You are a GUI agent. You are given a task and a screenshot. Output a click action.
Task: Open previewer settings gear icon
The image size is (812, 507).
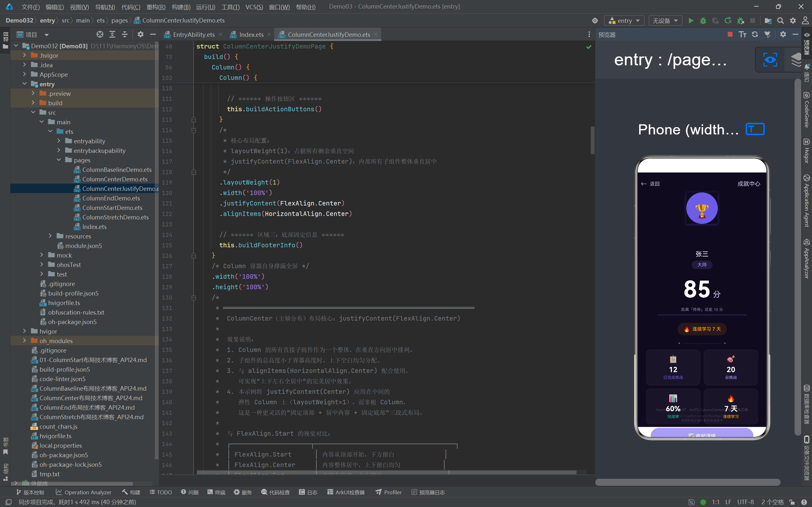click(x=783, y=35)
